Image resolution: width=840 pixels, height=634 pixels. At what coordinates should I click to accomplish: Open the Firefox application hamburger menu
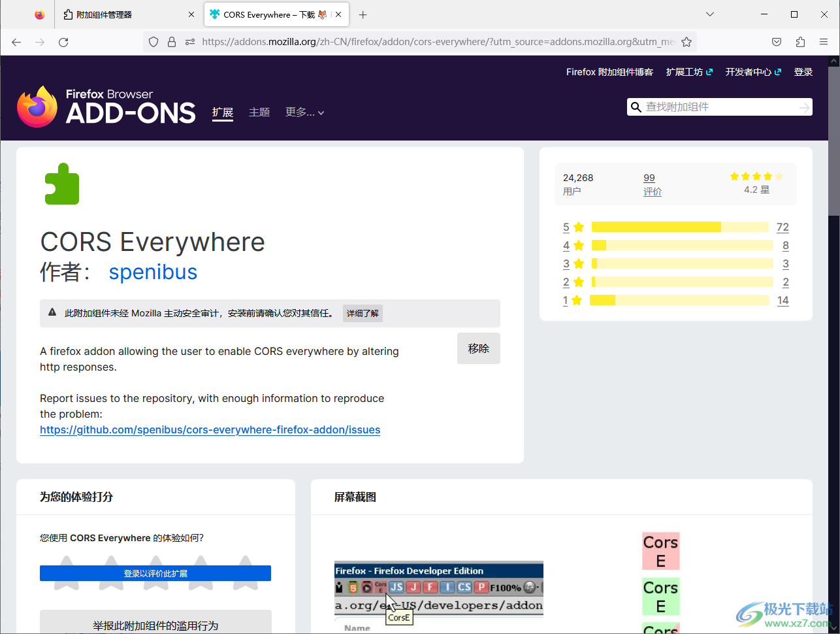(824, 42)
